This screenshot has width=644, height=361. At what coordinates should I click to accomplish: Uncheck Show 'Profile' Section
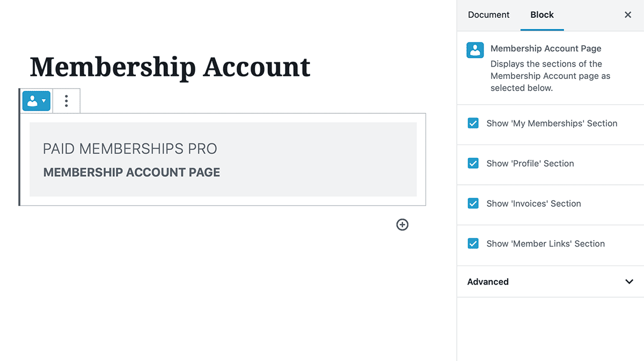473,163
